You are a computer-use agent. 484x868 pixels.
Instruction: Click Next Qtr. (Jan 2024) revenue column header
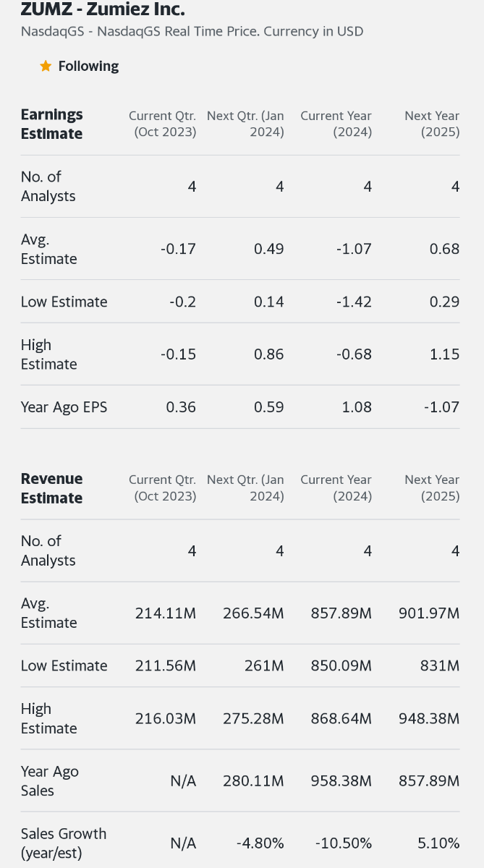pyautogui.click(x=245, y=488)
